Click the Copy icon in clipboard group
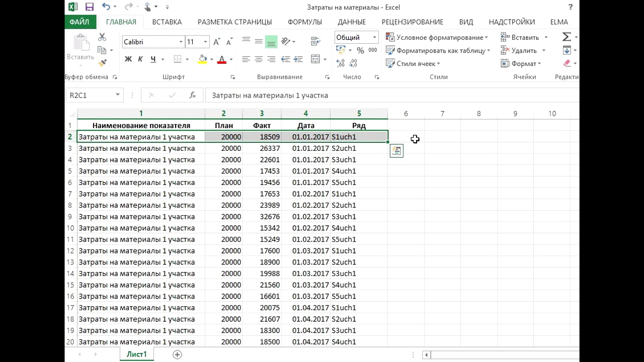The width and height of the screenshot is (644, 362). [x=102, y=50]
